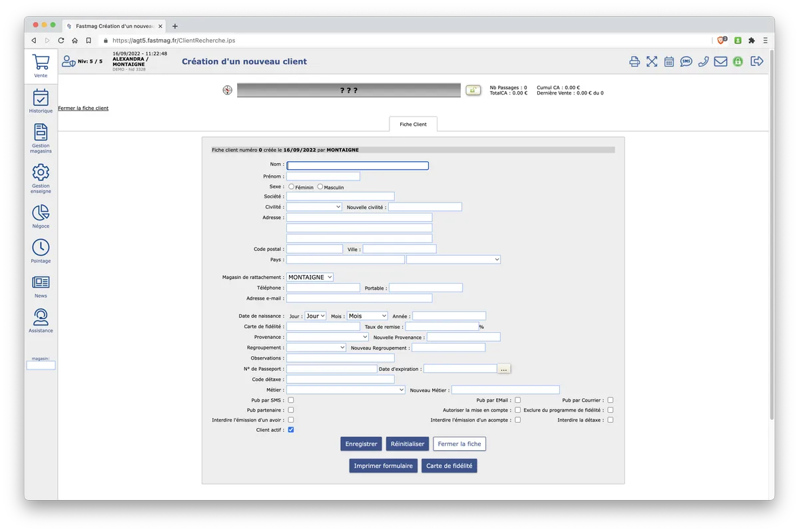The width and height of the screenshot is (799, 532).
Task: Open Gestion enseigne gear icon
Action: [x=41, y=172]
